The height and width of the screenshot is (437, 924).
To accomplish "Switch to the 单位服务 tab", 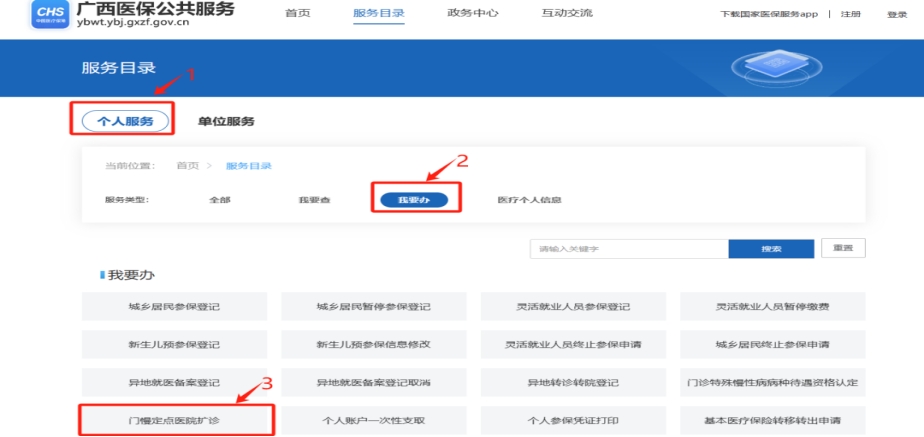I will coord(226,121).
